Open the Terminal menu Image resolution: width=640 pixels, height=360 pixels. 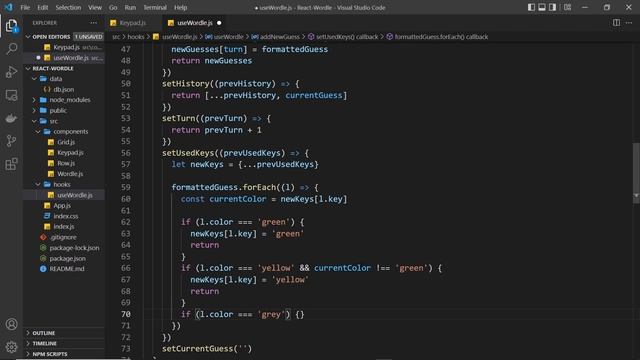(x=155, y=7)
